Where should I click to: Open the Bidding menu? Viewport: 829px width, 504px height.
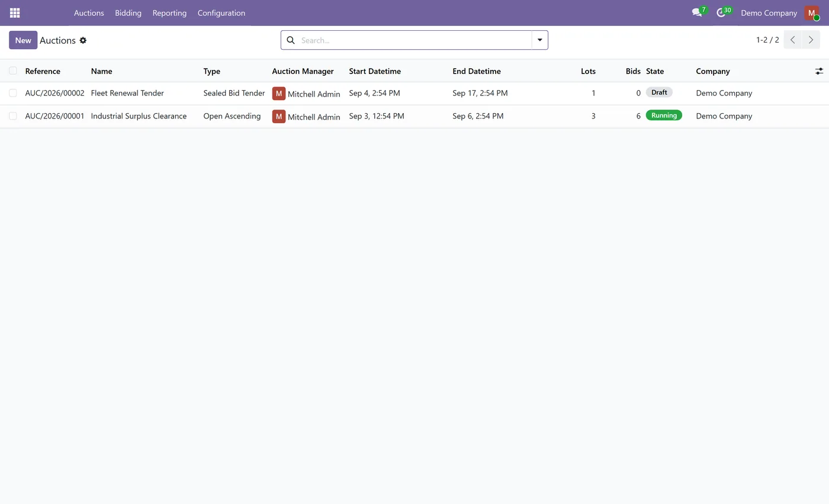click(128, 12)
